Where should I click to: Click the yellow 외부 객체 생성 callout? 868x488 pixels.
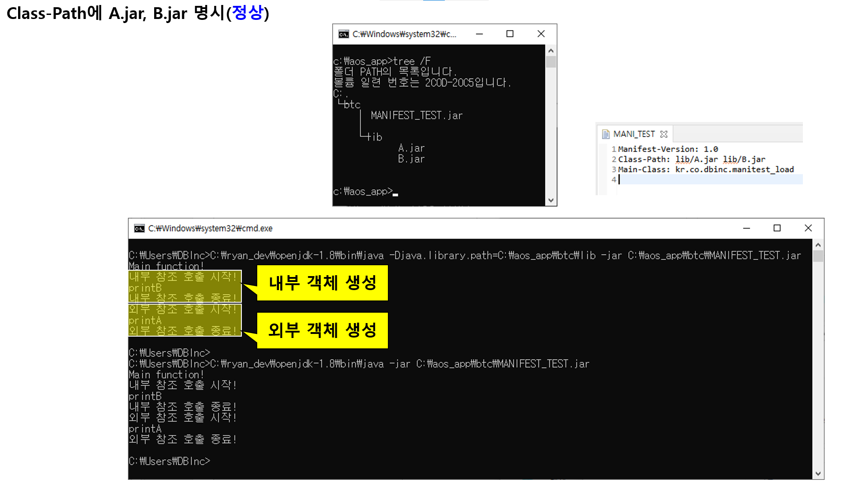pyautogui.click(x=322, y=330)
